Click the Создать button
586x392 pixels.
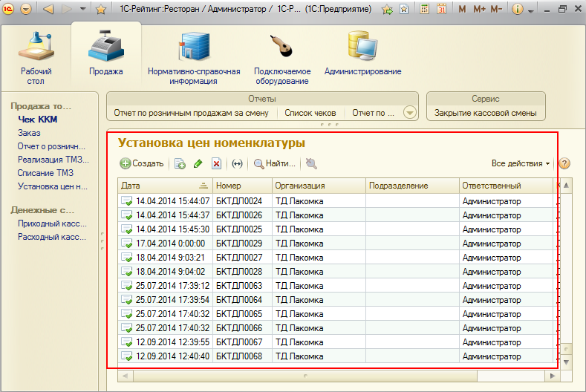pyautogui.click(x=141, y=163)
